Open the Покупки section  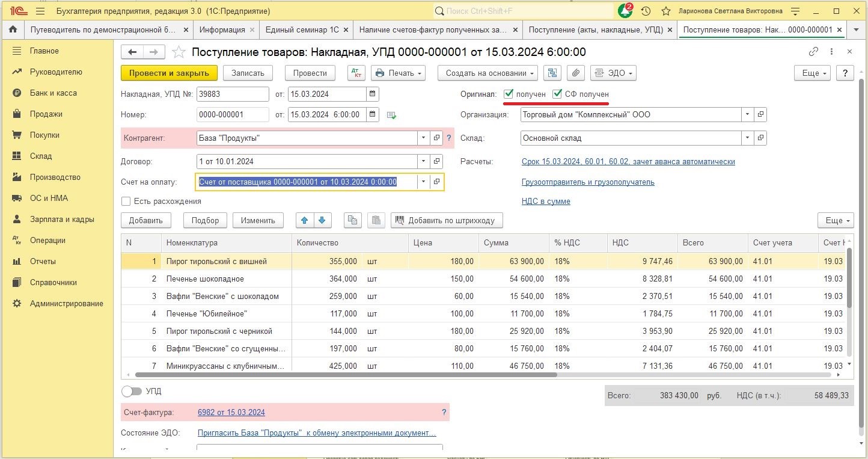(x=45, y=135)
